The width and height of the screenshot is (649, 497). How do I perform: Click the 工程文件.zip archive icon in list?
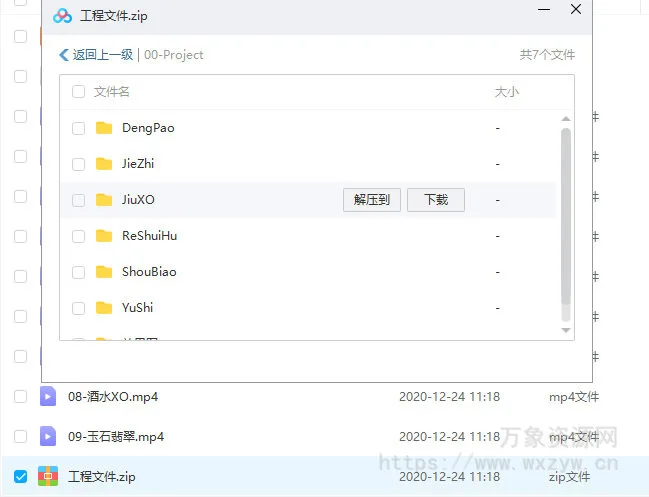pyautogui.click(x=48, y=476)
